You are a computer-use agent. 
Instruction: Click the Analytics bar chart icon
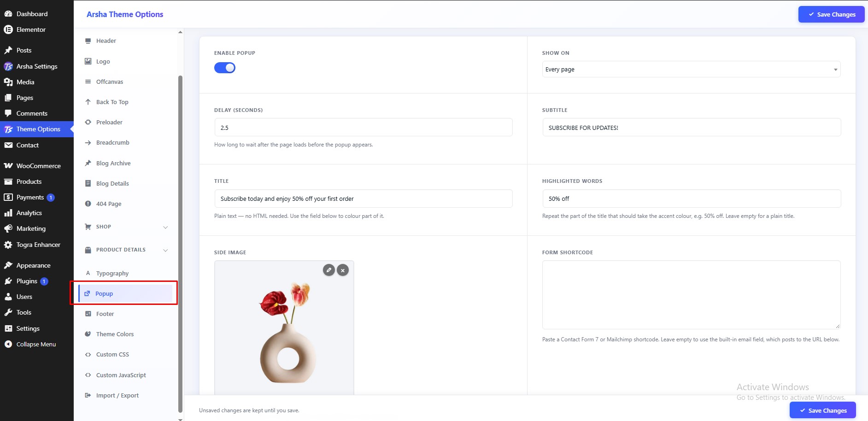click(8, 213)
